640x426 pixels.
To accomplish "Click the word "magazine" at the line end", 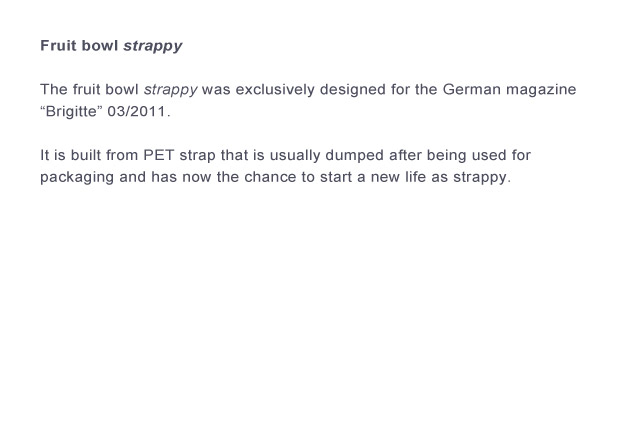I will click(x=541, y=90).
